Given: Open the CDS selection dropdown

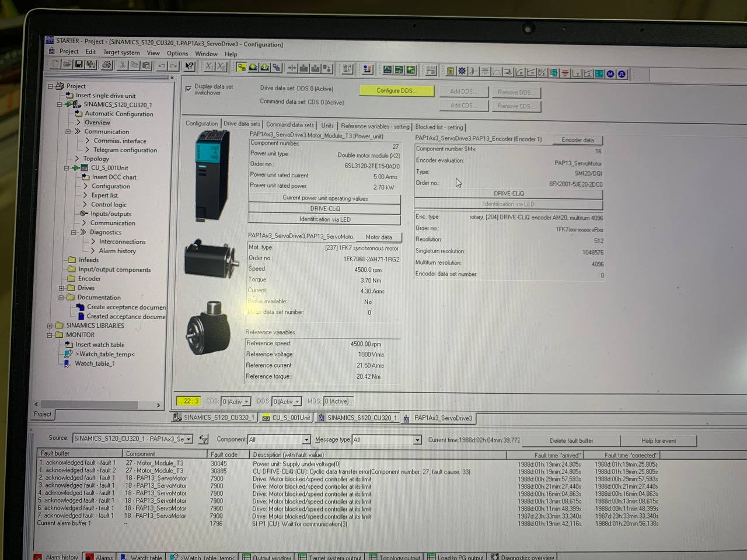Looking at the screenshot, I should 247,401.
